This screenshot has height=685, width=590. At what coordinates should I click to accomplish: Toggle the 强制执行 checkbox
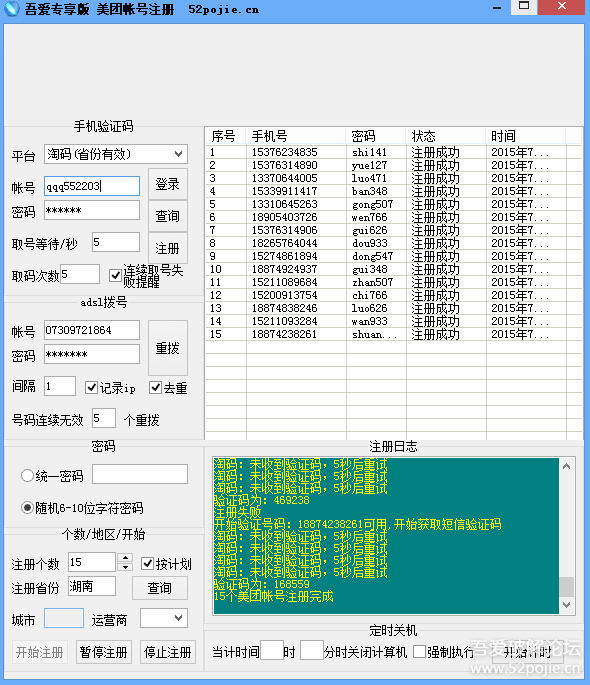[419, 652]
